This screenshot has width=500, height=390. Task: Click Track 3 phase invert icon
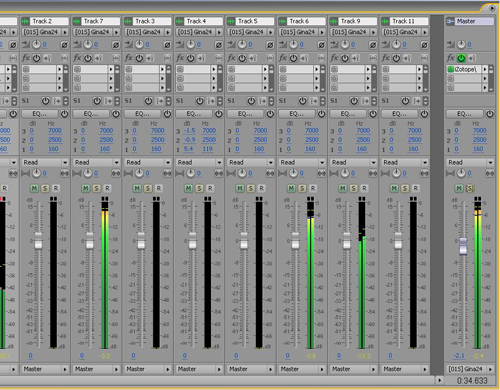pyautogui.click(x=167, y=44)
